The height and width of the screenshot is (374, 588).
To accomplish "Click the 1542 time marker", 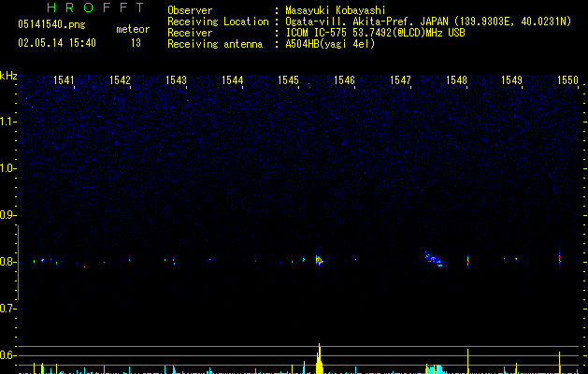I will click(120, 80).
